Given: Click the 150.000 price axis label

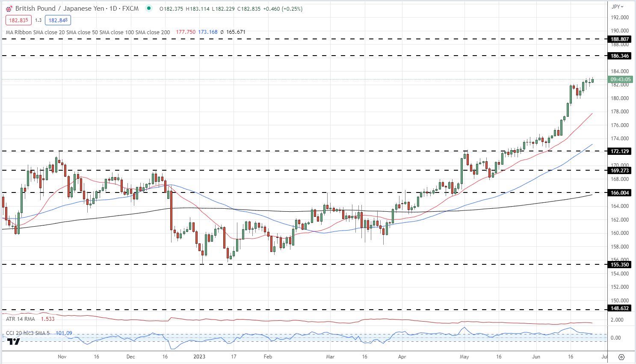Looking at the screenshot, I should click(x=620, y=301).
